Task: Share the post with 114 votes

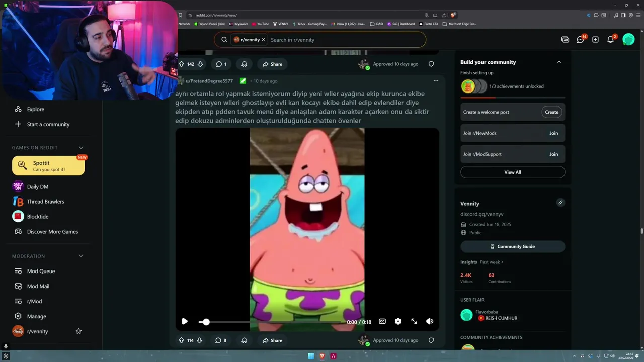Action: 272,340
